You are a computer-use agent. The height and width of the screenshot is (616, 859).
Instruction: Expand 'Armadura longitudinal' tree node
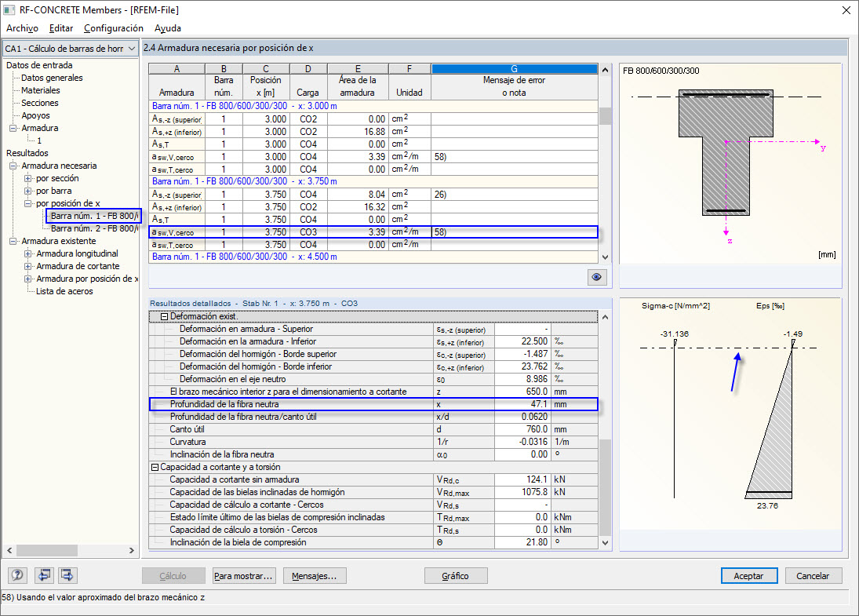[x=28, y=253]
